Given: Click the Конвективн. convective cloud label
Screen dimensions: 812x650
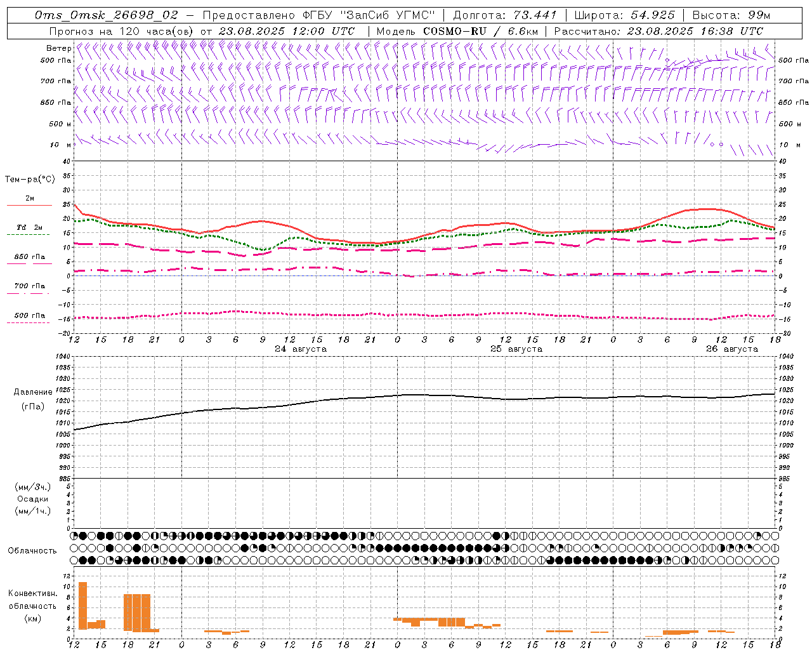Looking at the screenshot, I should [x=32, y=594].
